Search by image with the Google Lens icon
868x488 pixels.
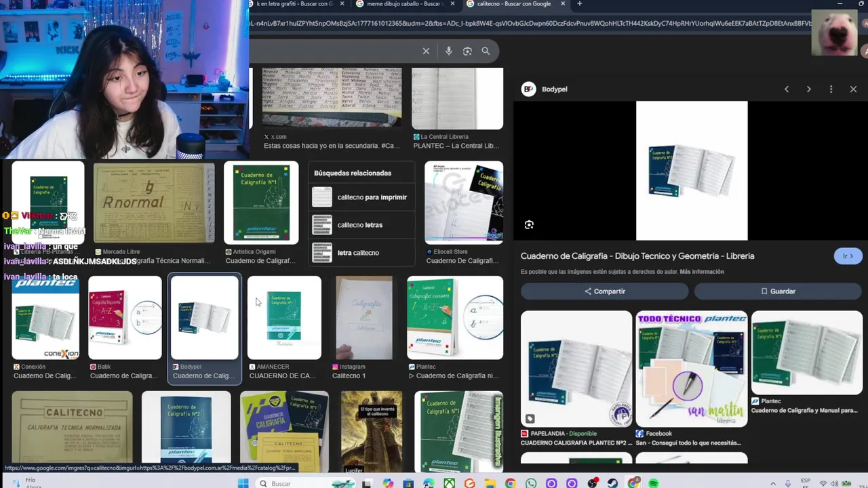coord(467,51)
